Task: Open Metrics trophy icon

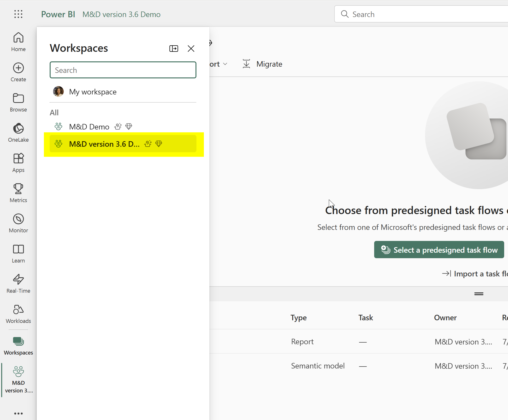Action: [x=18, y=189]
